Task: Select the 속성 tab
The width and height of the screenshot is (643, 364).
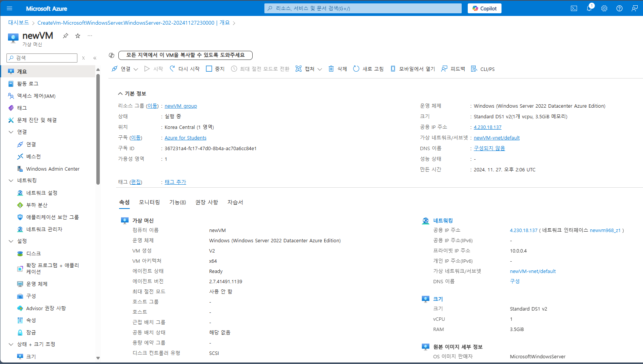Action: [x=124, y=202]
